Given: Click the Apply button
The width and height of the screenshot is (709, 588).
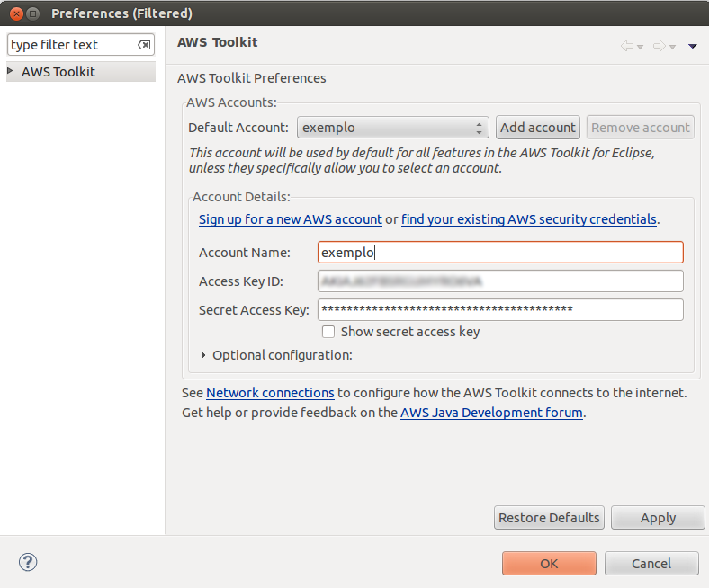Looking at the screenshot, I should coord(658,518).
